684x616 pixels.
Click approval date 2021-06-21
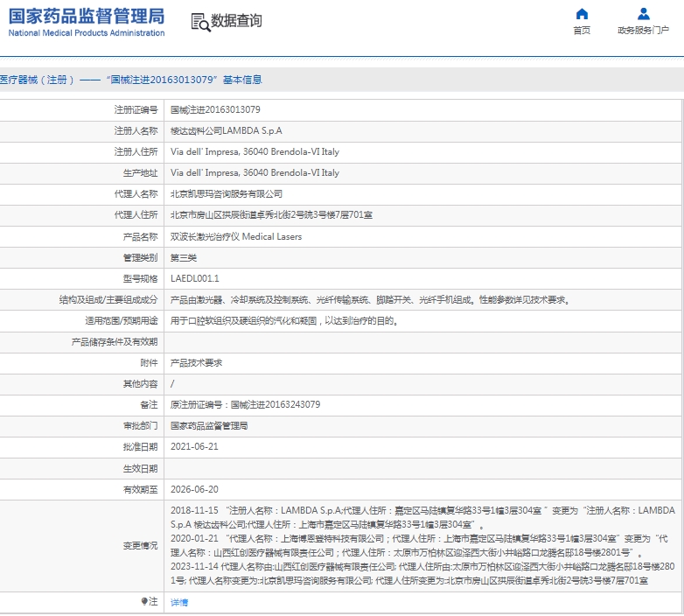(194, 446)
